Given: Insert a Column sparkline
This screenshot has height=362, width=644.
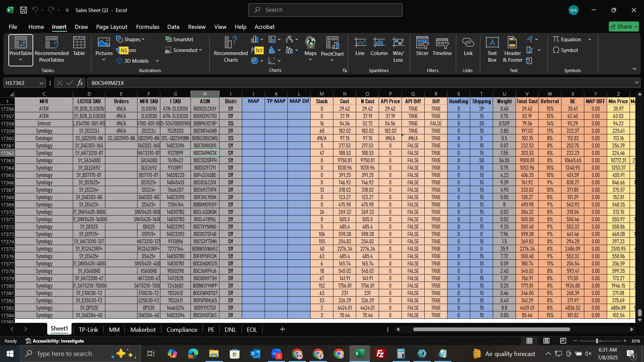Looking at the screenshot, I should coord(379,47).
